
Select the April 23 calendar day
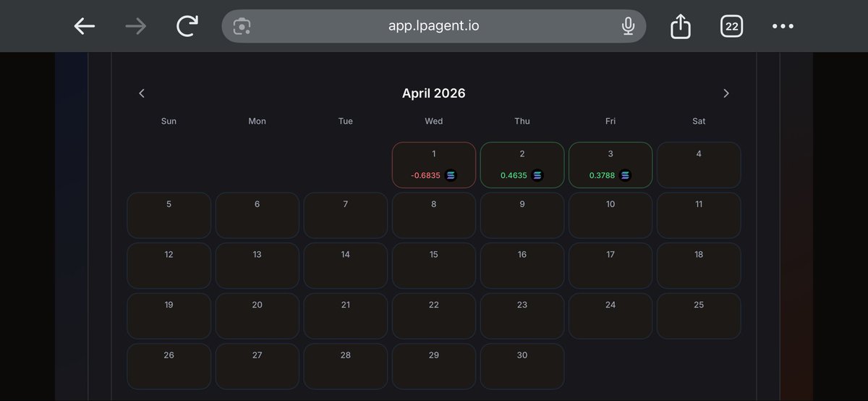pos(522,316)
